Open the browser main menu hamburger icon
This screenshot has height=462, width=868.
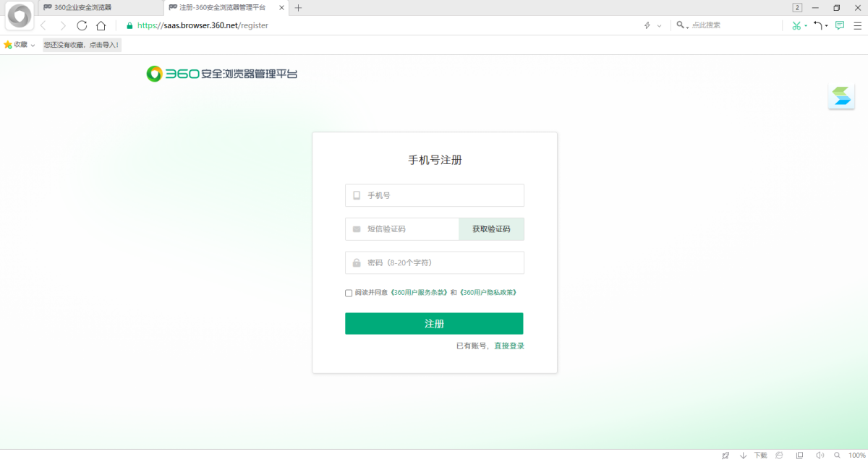pos(858,25)
